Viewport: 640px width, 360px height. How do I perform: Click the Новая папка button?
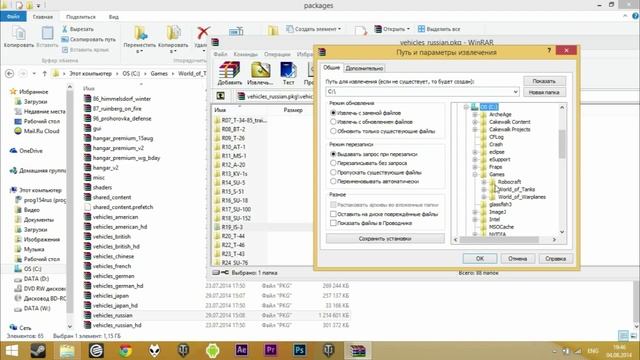point(544,92)
